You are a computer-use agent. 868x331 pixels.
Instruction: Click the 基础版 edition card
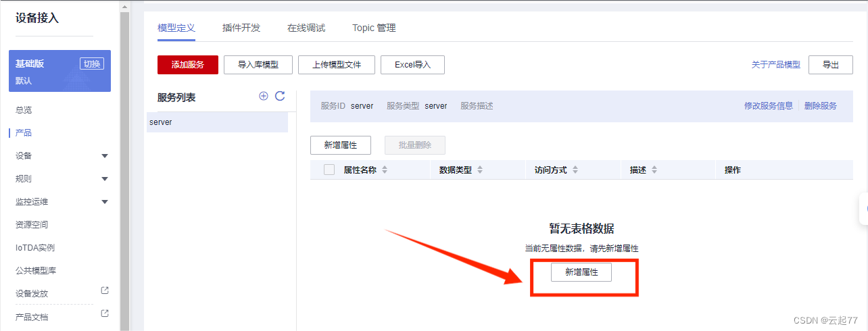[x=59, y=71]
